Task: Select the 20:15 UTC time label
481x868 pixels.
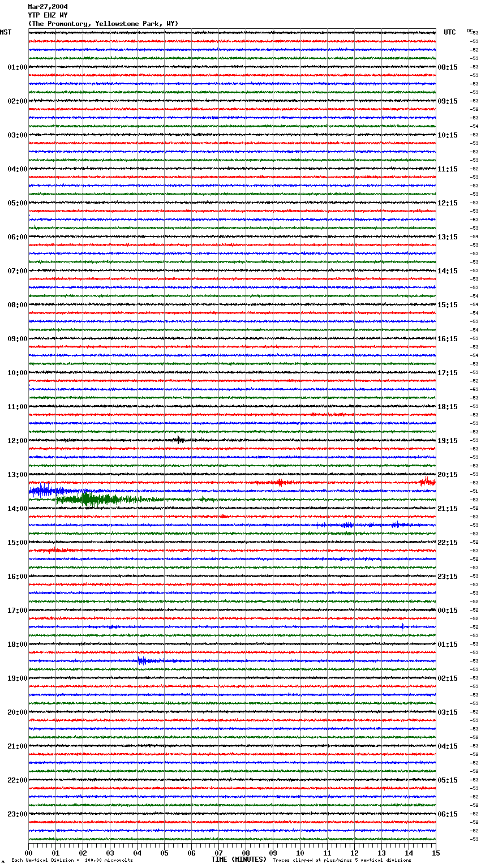Action: (448, 475)
